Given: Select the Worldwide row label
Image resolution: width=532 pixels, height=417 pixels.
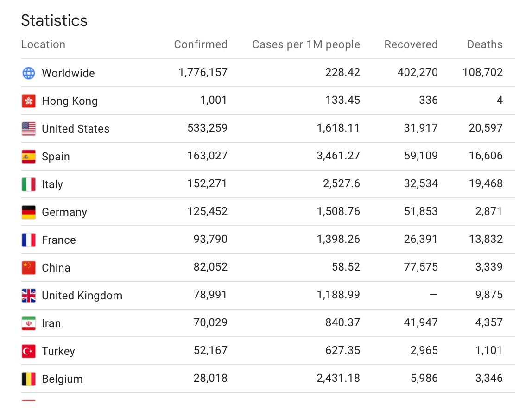Looking at the screenshot, I should [68, 73].
